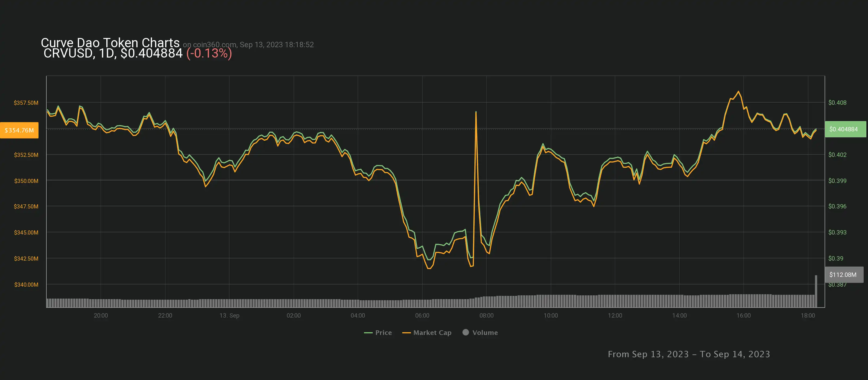This screenshot has width=868, height=380.
Task: Click the 08:00 time axis label
Action: pyautogui.click(x=486, y=315)
